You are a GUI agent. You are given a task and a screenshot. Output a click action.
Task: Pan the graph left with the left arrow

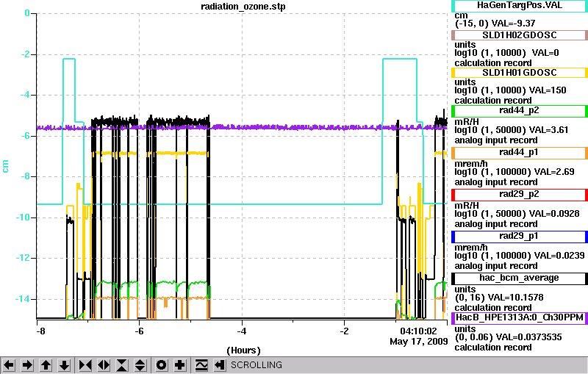(9, 365)
